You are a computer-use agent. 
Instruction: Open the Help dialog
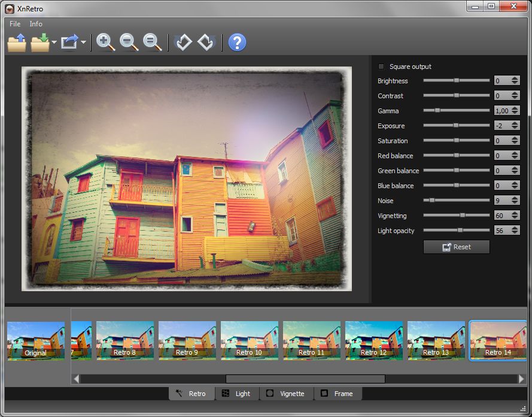237,42
